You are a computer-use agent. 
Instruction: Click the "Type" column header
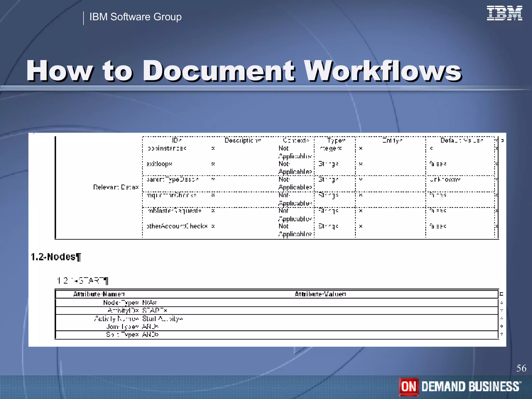pos(336,141)
